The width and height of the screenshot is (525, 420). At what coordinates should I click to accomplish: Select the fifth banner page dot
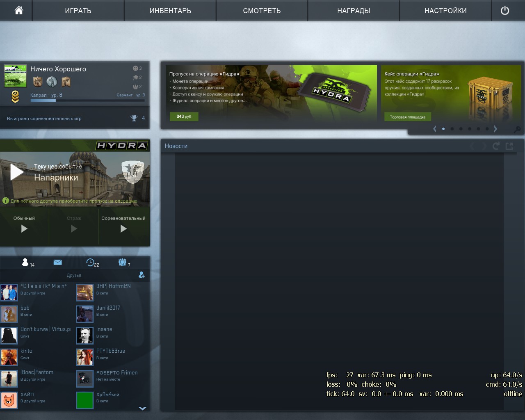[478, 129]
